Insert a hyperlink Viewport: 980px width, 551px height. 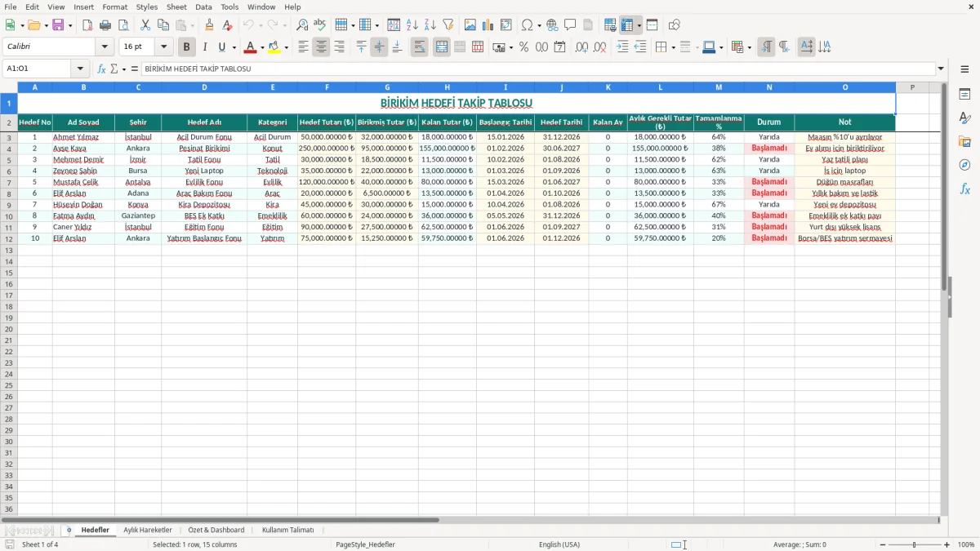click(552, 25)
